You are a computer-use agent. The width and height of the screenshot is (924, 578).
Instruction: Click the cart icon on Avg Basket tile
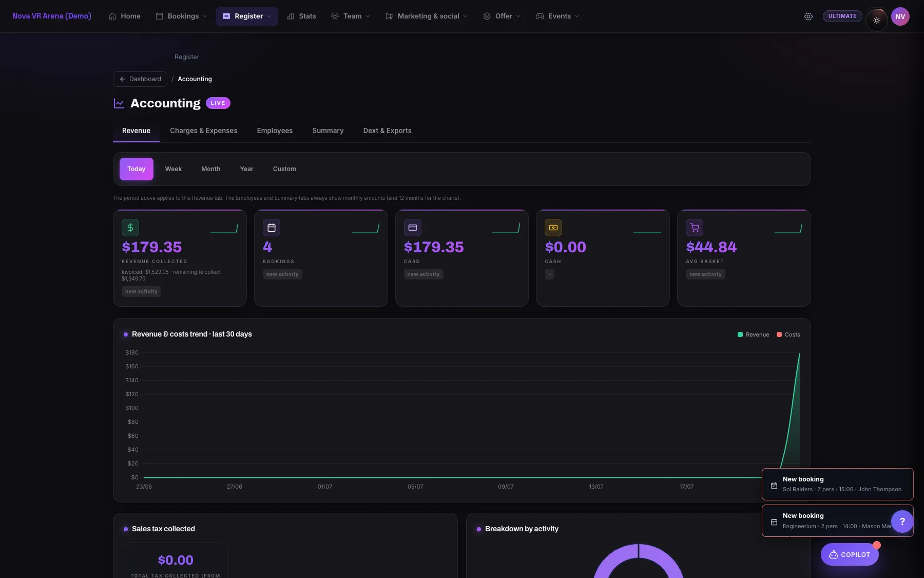click(695, 228)
